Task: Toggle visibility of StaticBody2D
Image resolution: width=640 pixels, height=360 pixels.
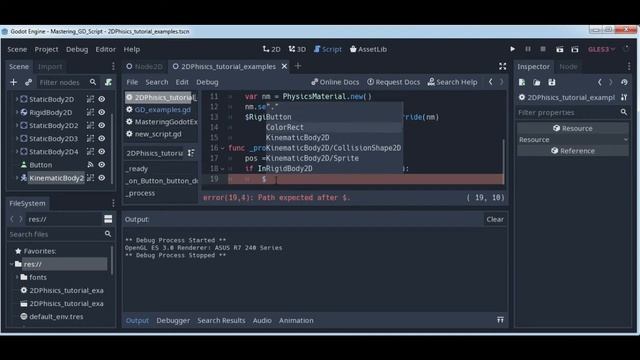Action: (102, 99)
